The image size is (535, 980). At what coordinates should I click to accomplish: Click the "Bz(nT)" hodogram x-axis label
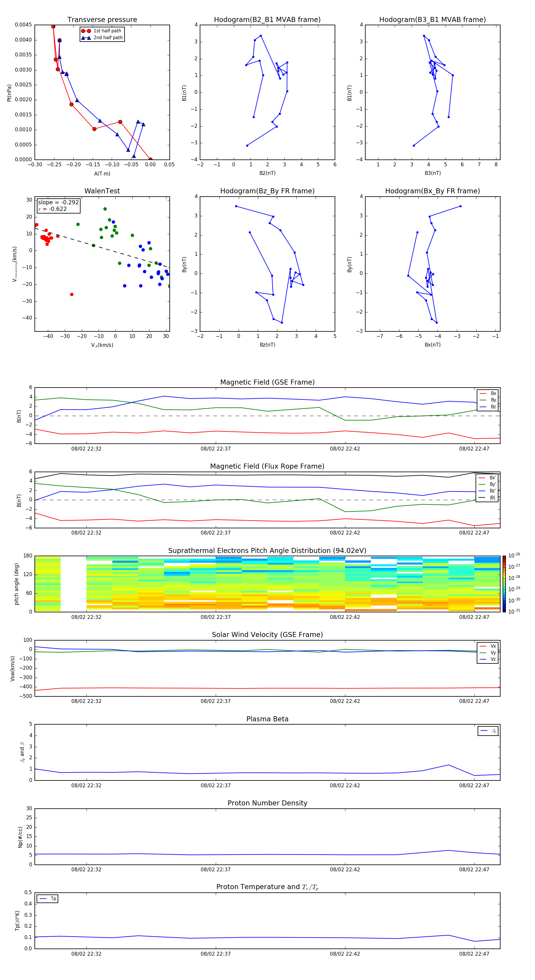point(267,345)
